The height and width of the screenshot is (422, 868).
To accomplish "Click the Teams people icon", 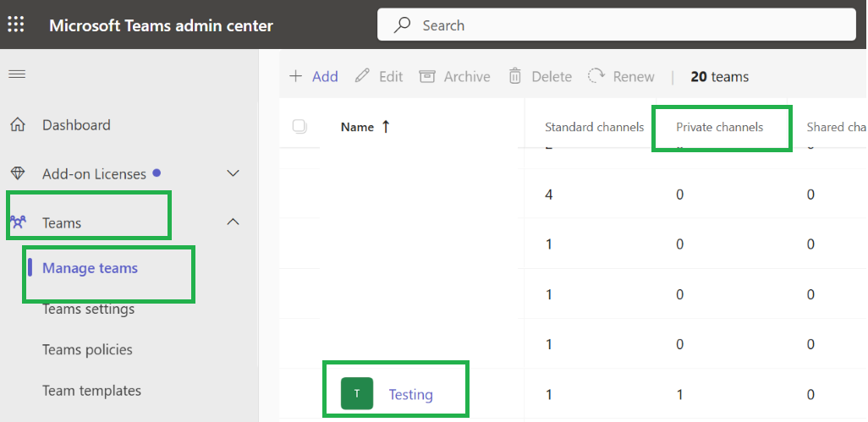I will point(18,222).
